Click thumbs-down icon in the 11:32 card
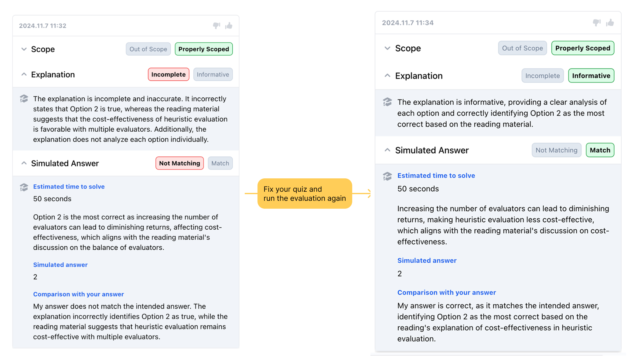The width and height of the screenshot is (634, 364). tap(216, 26)
